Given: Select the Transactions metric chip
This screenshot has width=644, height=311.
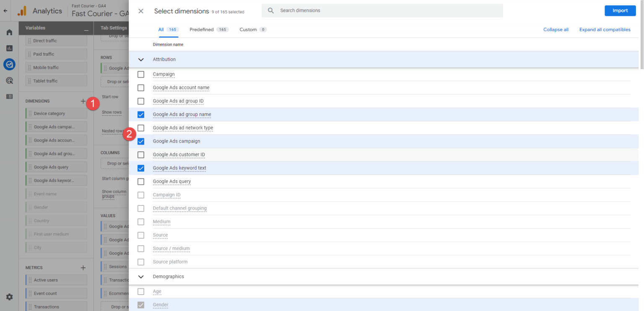Looking at the screenshot, I should pyautogui.click(x=56, y=306).
